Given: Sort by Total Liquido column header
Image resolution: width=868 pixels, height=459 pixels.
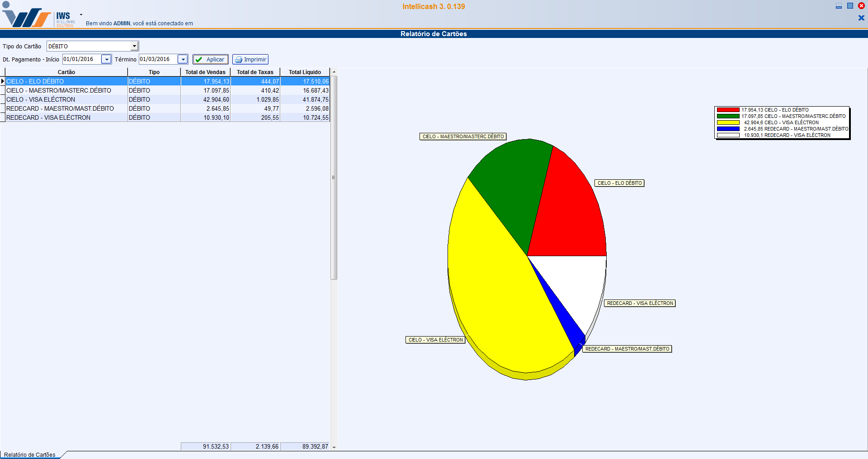Looking at the screenshot, I should click(x=305, y=72).
